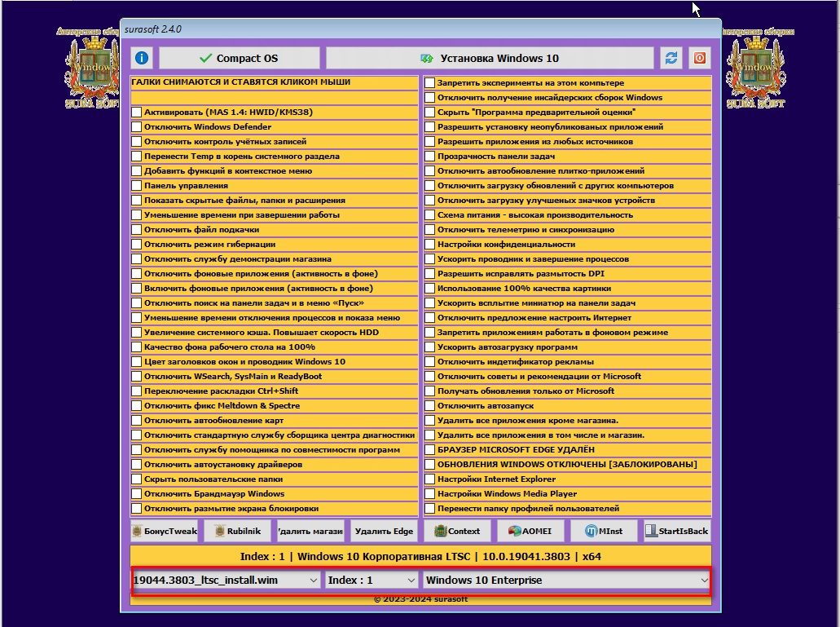This screenshot has width=840, height=627.
Task: Check Скрыть пользовательские папки
Action: 137,479
